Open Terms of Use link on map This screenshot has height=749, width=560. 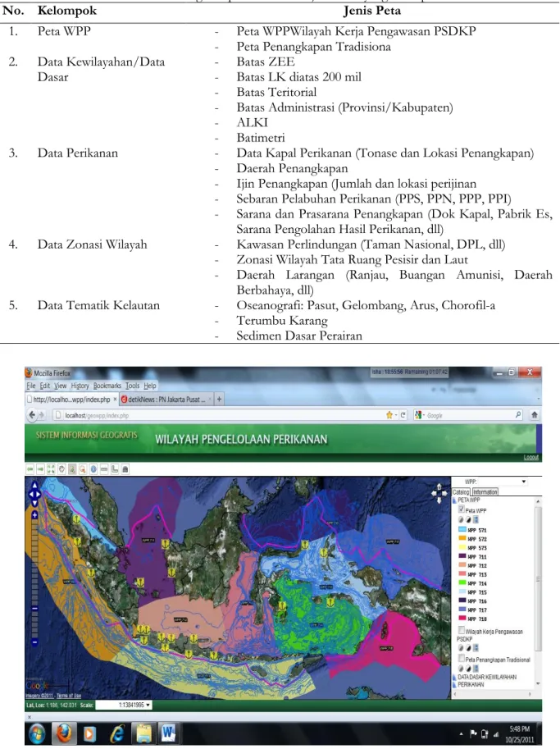70,696
